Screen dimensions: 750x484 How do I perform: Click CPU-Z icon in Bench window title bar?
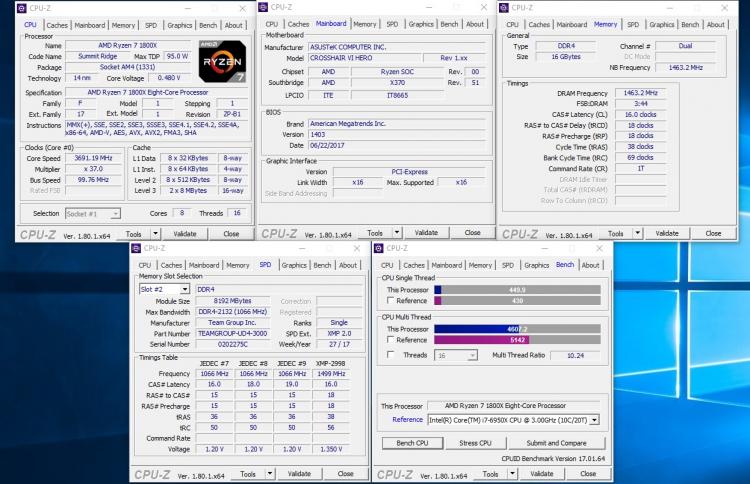(x=378, y=248)
